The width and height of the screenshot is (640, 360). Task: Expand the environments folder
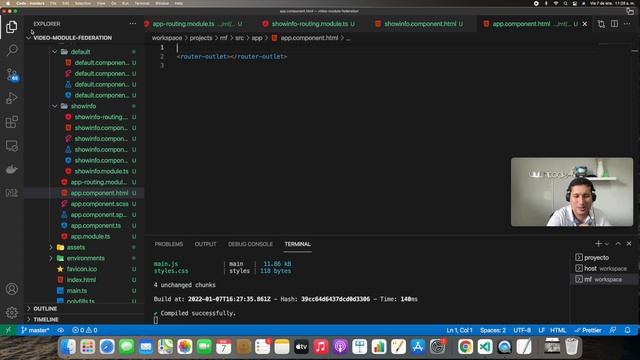(51, 258)
